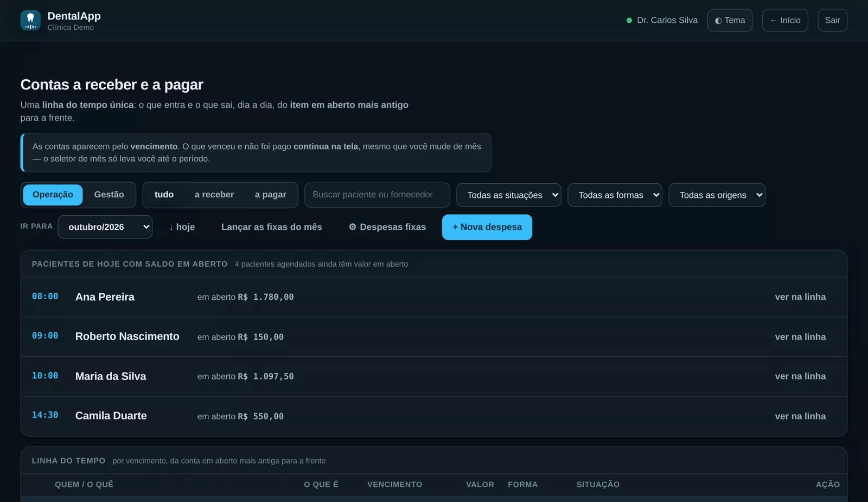Screen dimensions: 868x502
Task: Click the DentalApp tooth logo icon
Action: (x=30, y=21)
